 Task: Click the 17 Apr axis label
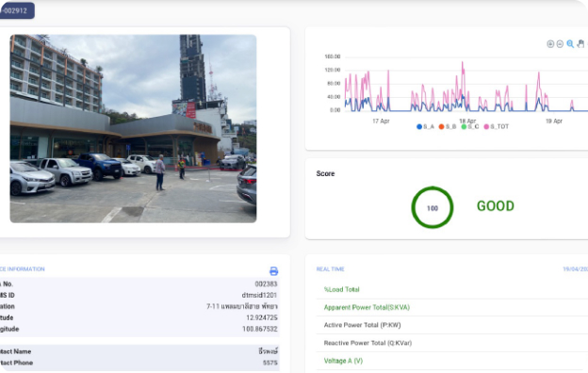[381, 122]
